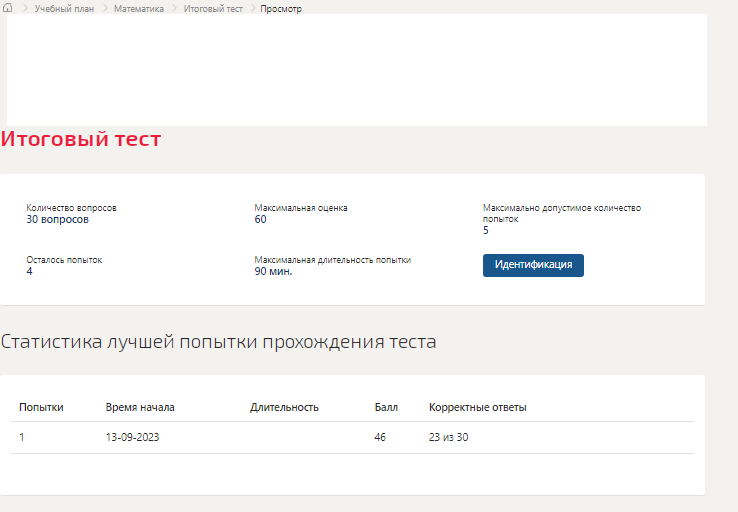Sort by Корректные ответы column header
The height and width of the screenshot is (512, 738).
pyautogui.click(x=477, y=407)
